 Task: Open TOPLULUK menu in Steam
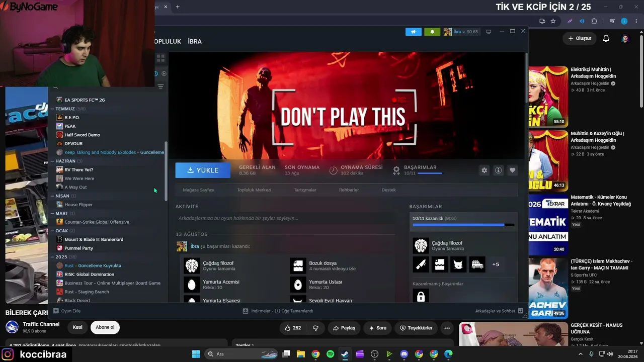pyautogui.click(x=168, y=42)
